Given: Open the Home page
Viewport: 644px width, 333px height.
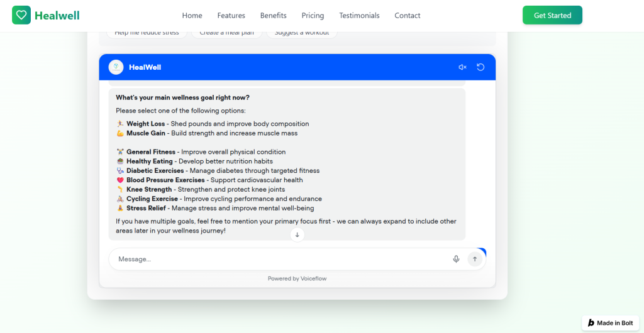Looking at the screenshot, I should [192, 16].
